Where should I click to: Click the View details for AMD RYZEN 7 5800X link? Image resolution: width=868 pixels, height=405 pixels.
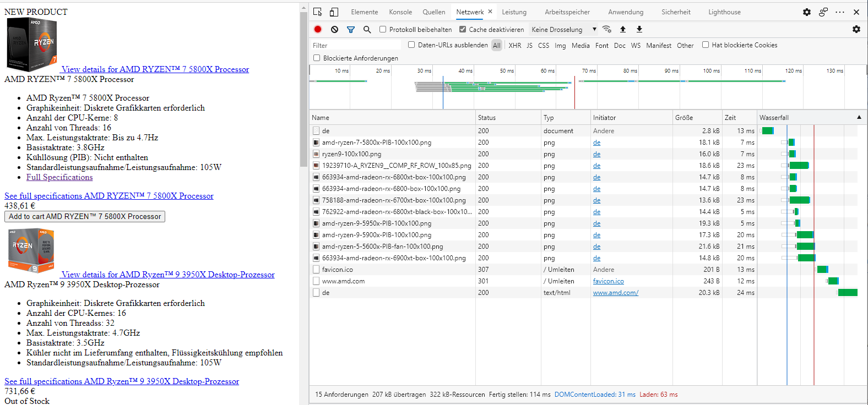(x=155, y=69)
